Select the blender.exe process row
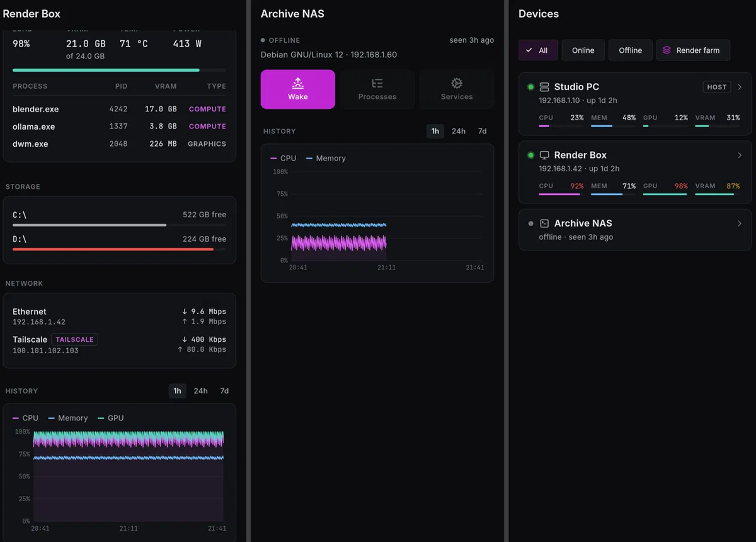Viewport: 756px width, 542px height. click(x=119, y=109)
